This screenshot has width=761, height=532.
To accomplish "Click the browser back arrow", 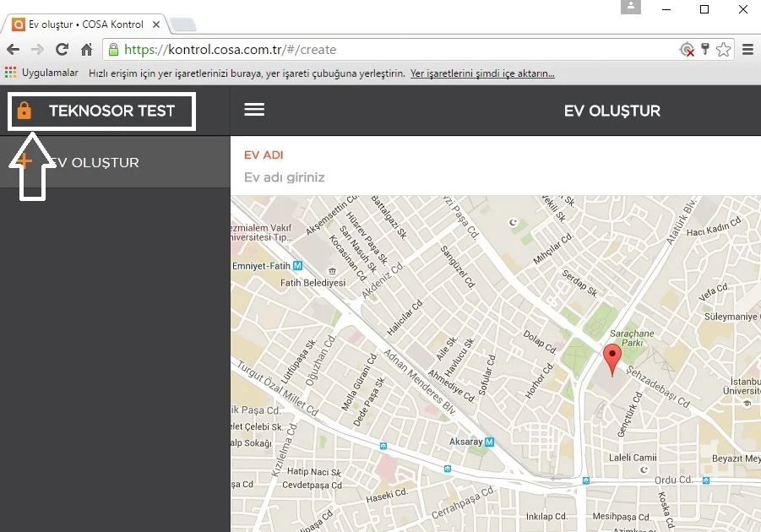I will click(x=13, y=50).
